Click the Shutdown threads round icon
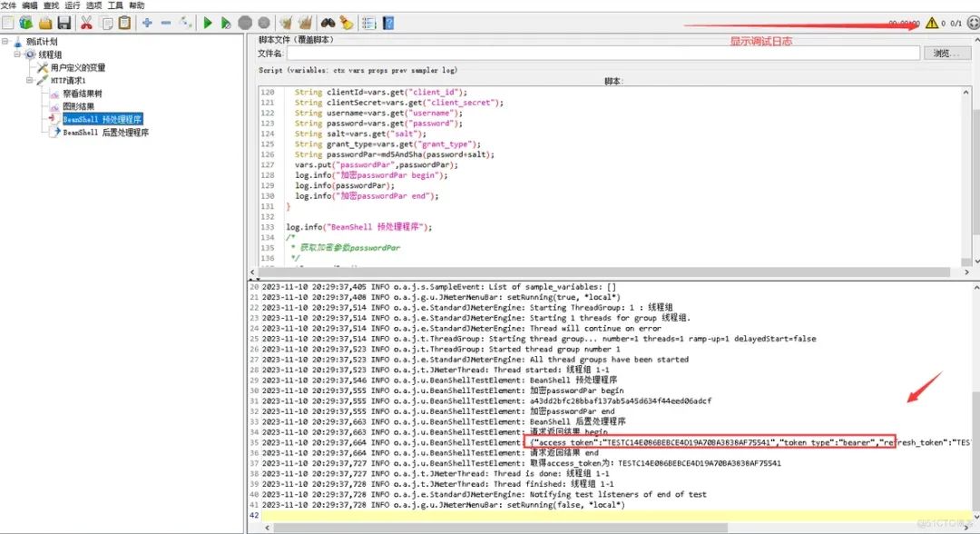 [264, 23]
